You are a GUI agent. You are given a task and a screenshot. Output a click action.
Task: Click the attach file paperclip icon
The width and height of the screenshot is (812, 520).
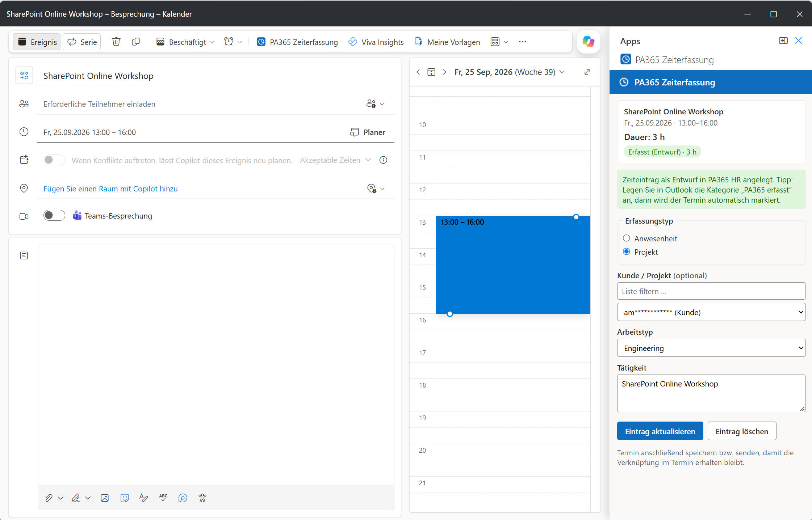point(49,498)
